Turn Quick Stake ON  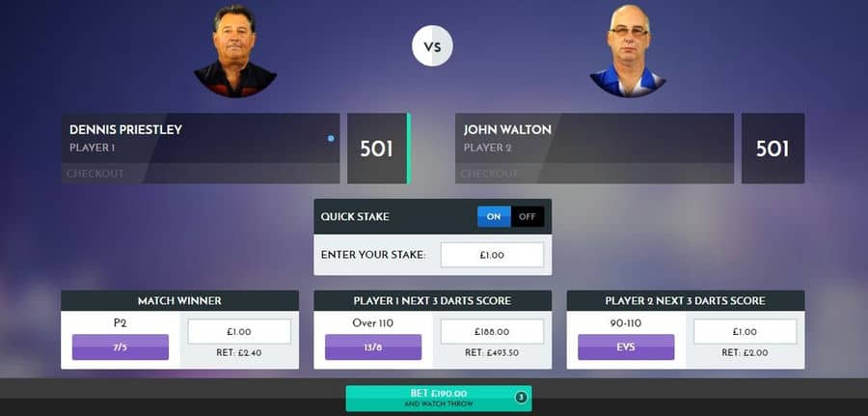coord(494,216)
